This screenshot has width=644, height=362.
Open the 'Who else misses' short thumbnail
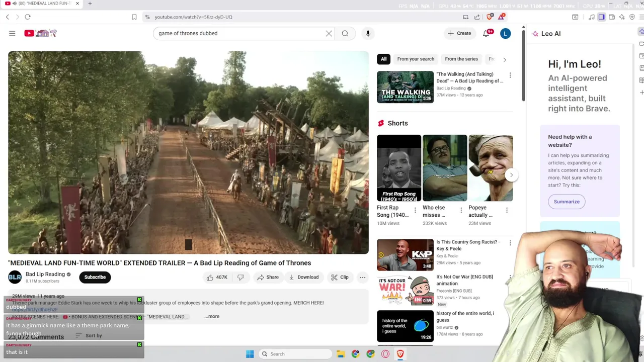(x=445, y=168)
